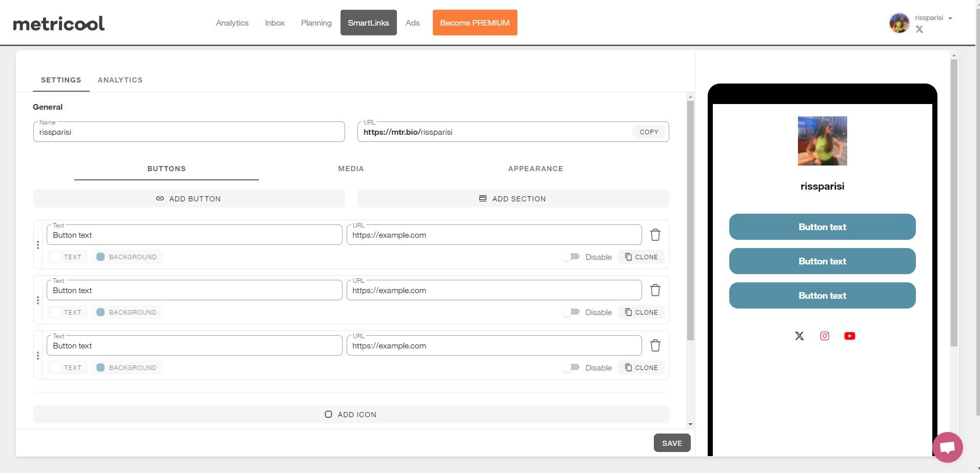Remove the third button using its trash icon
Image resolution: width=980 pixels, height=473 pixels.
[655, 346]
